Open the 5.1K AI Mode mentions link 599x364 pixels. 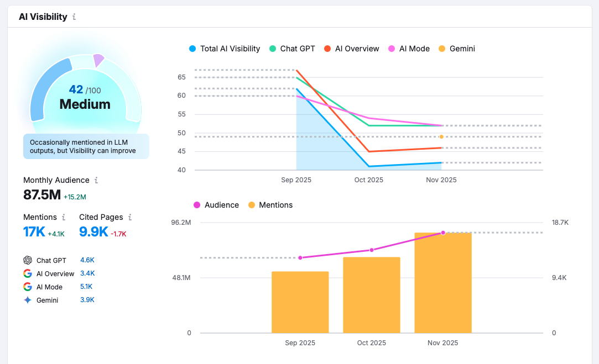point(86,287)
